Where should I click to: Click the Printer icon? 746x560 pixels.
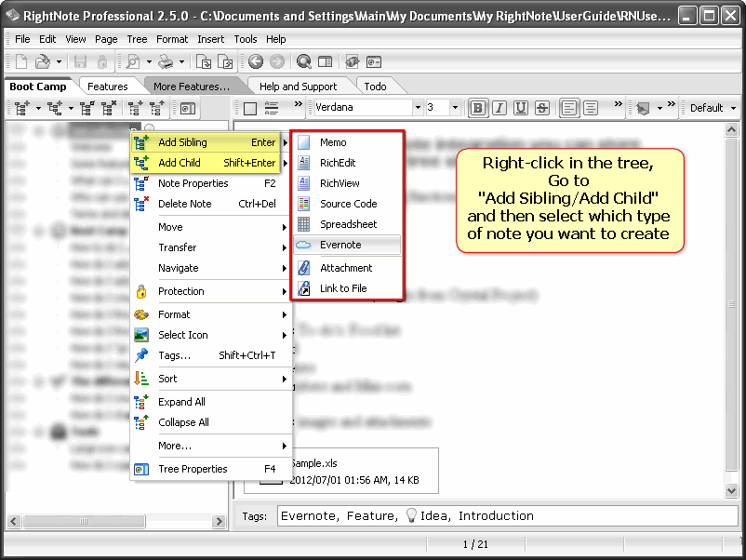tap(165, 61)
